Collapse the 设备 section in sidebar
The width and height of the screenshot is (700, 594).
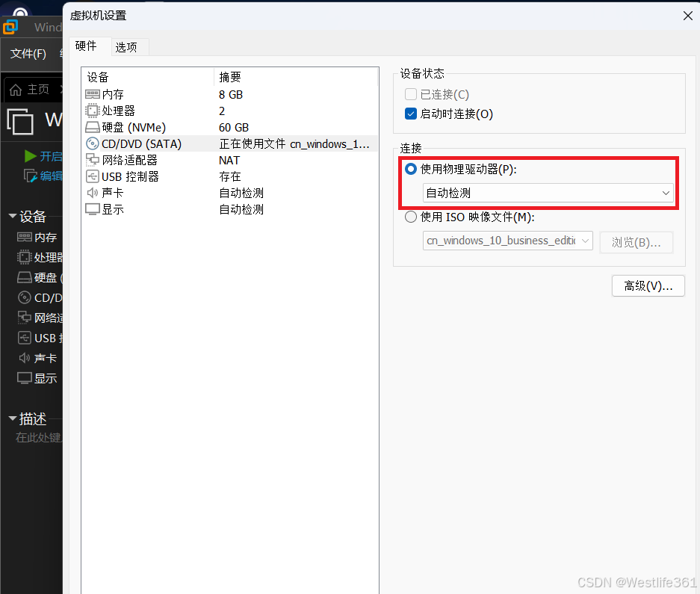(12, 216)
